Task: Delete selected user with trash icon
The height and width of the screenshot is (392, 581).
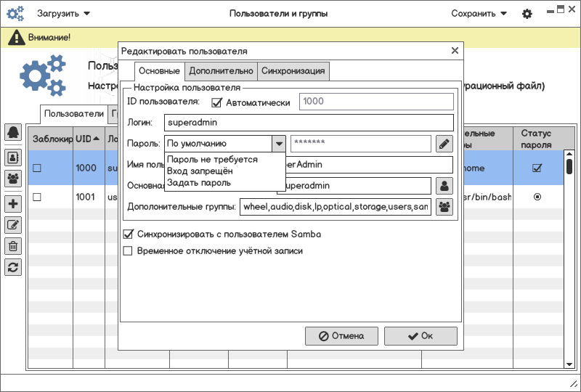Action: pyautogui.click(x=13, y=246)
